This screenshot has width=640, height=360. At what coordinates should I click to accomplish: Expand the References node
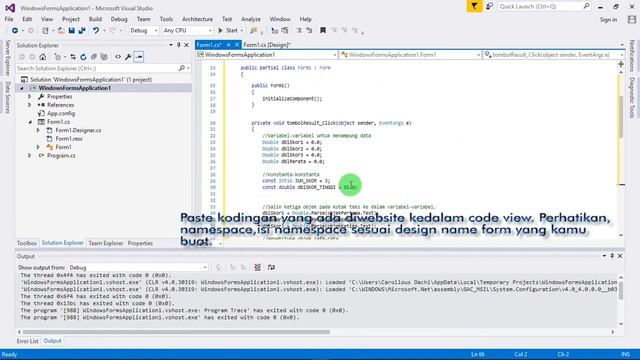(x=30, y=105)
